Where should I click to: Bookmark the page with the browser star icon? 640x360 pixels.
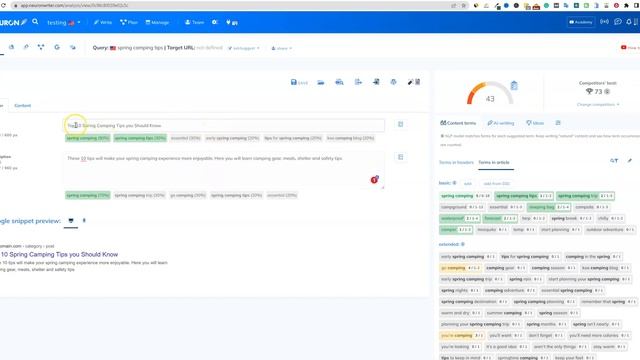pyautogui.click(x=464, y=6)
